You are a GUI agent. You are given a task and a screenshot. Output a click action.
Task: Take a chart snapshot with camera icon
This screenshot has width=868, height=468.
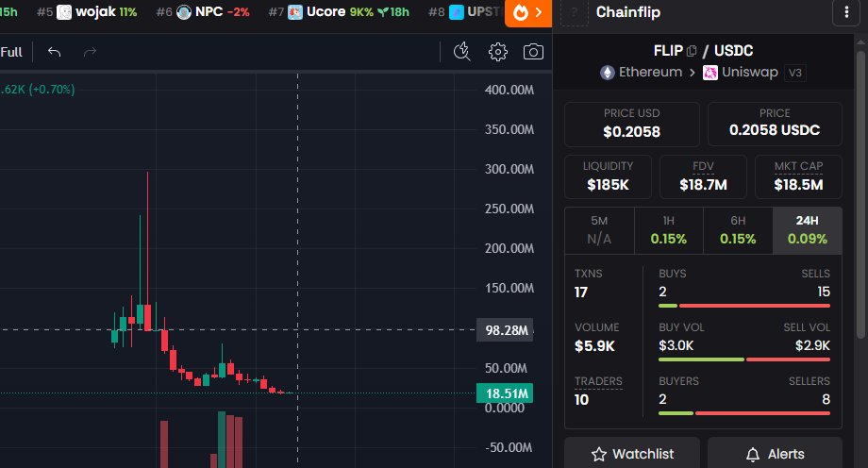tap(533, 52)
